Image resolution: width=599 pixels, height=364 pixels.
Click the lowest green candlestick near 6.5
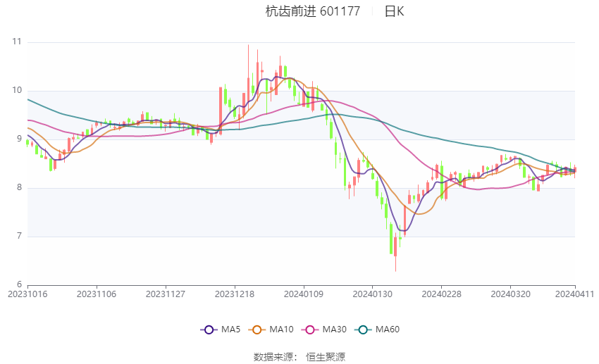(x=391, y=240)
